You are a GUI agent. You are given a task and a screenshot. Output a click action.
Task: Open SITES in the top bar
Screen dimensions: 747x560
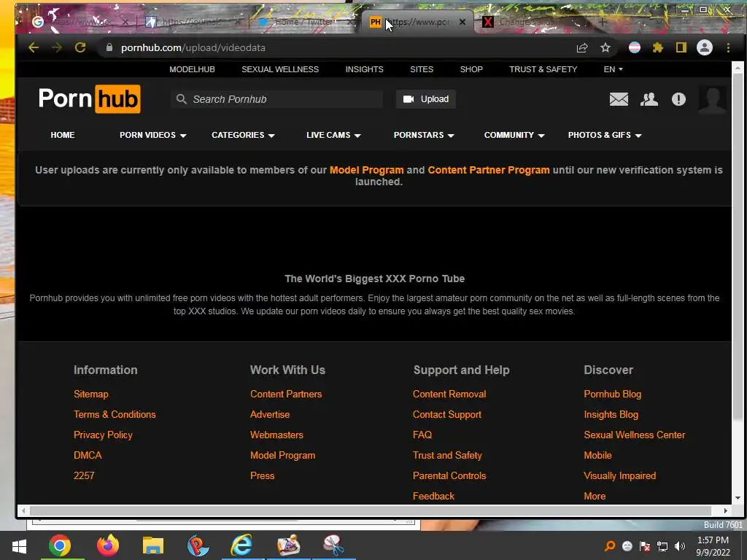[422, 69]
